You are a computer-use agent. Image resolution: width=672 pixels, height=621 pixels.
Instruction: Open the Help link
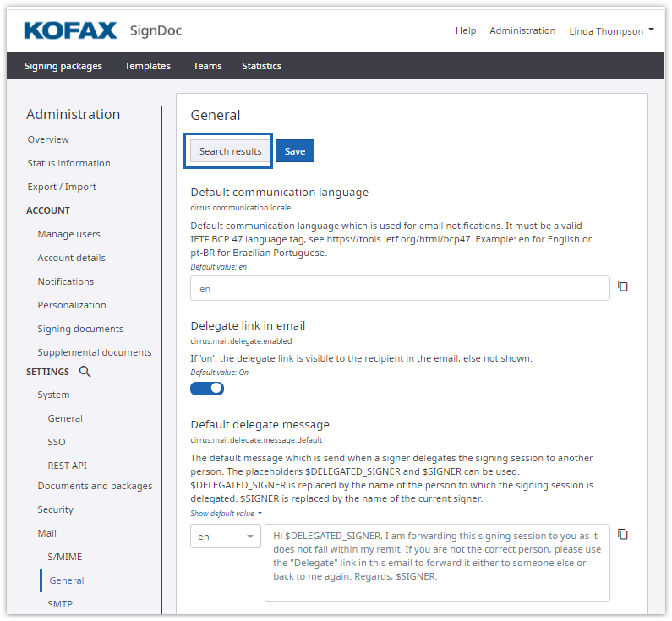(x=466, y=30)
